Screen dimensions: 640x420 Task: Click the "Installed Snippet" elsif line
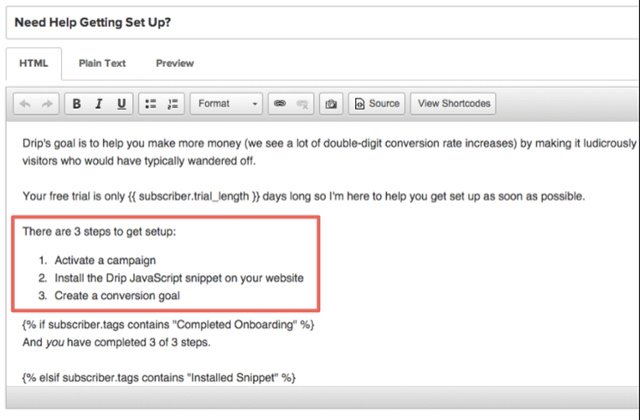(159, 378)
